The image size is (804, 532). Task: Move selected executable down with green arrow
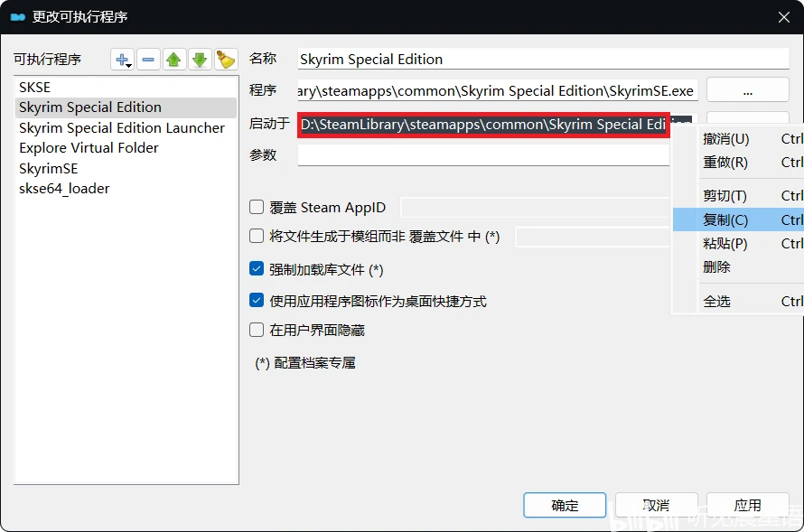point(200,60)
